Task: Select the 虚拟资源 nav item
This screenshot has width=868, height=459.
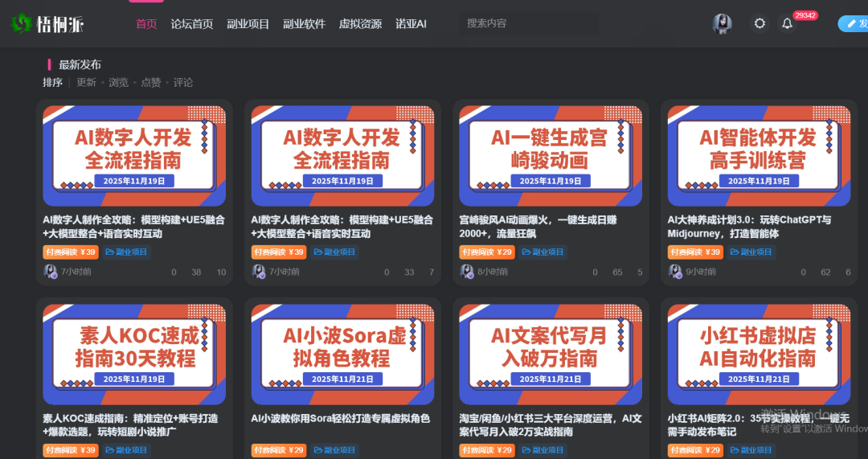Action: click(x=360, y=24)
